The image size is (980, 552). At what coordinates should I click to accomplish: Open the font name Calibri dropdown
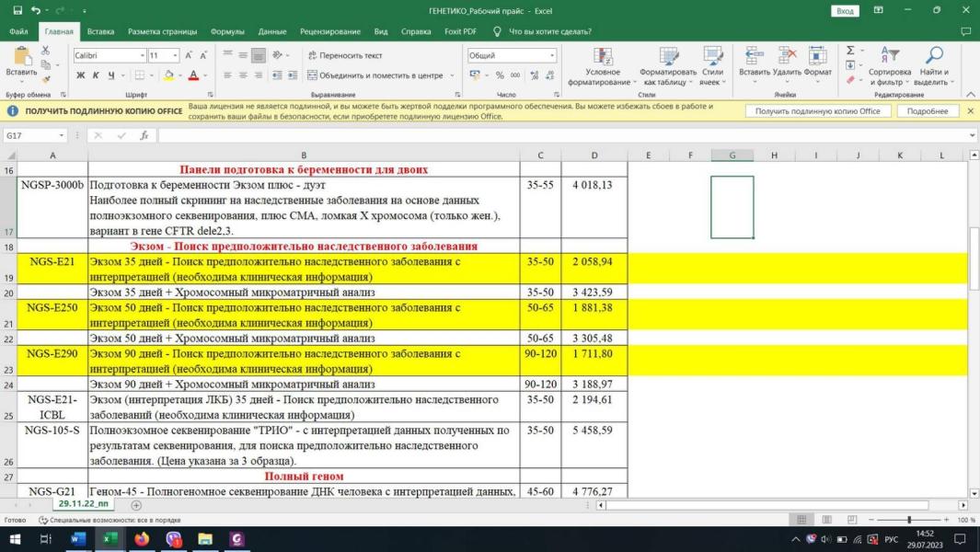point(141,55)
